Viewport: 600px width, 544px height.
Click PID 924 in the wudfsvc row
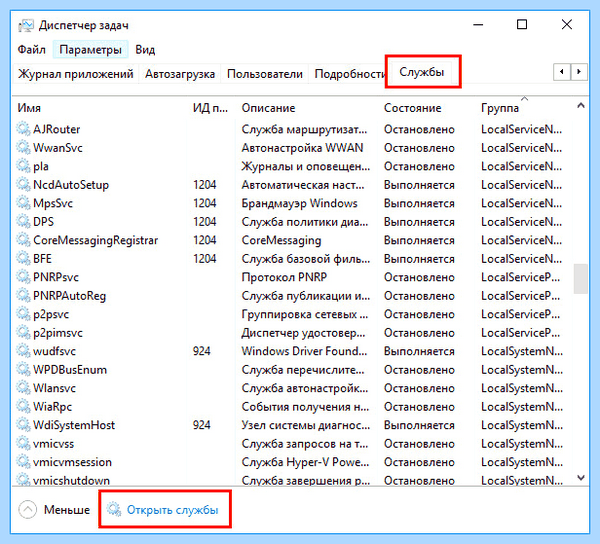coord(202,351)
